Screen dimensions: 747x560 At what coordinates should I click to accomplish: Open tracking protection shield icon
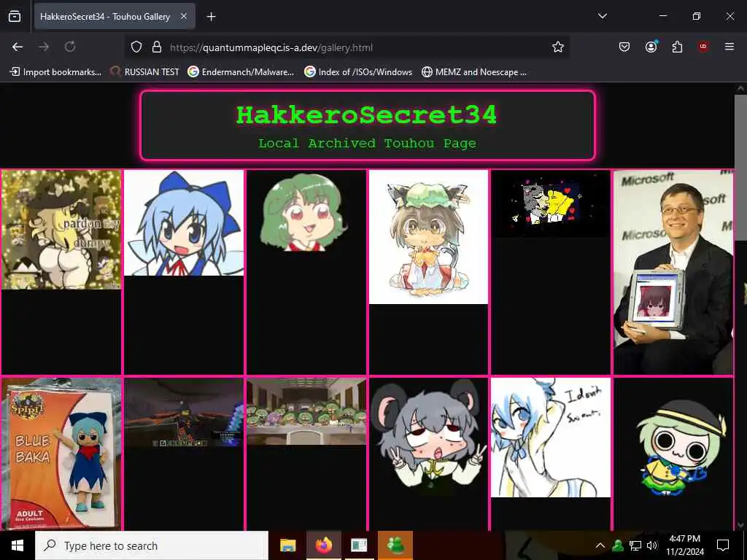tap(136, 47)
